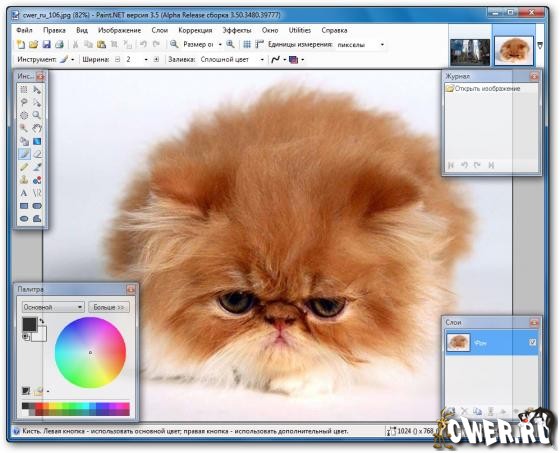The width and height of the screenshot is (560, 453).
Task: Open the Слои menu
Action: (x=160, y=30)
